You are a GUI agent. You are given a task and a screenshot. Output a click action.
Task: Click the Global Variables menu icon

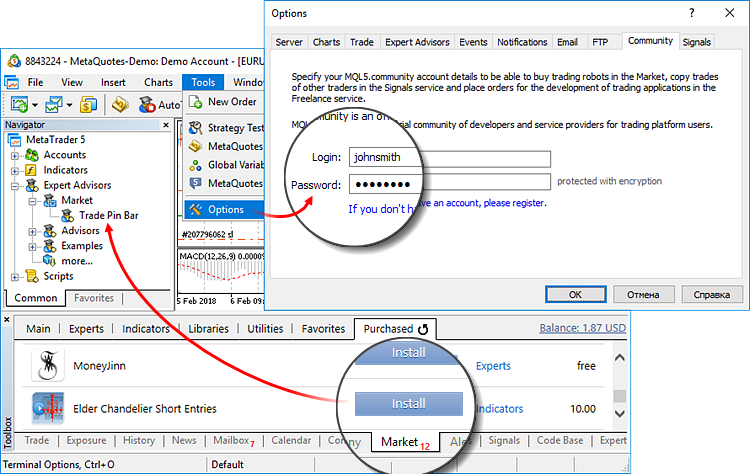(x=195, y=165)
